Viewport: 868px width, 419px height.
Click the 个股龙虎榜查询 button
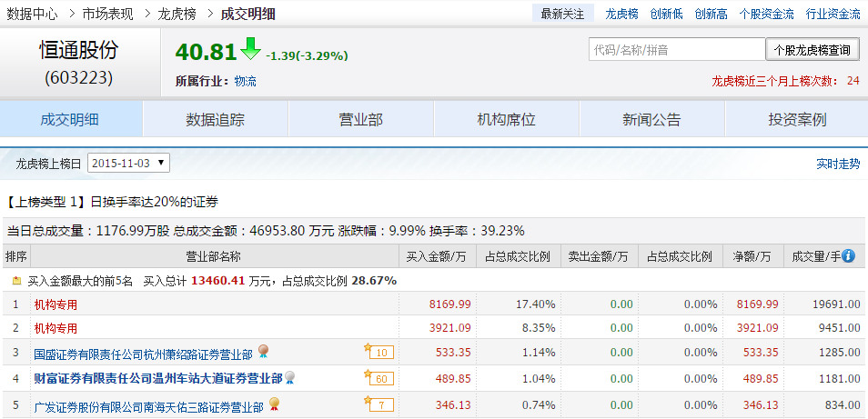pyautogui.click(x=812, y=50)
